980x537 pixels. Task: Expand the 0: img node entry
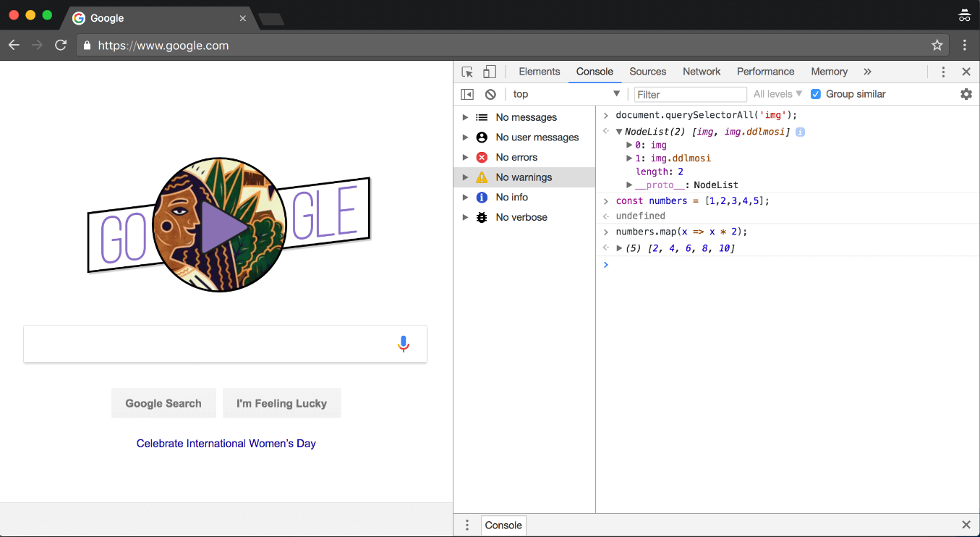click(629, 145)
